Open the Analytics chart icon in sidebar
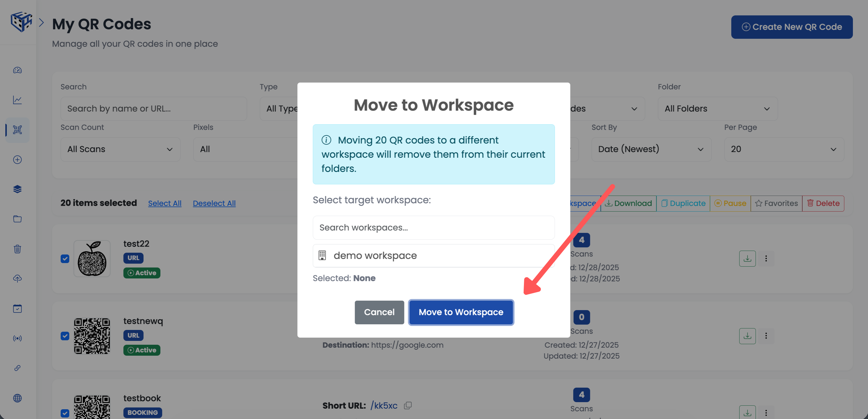 (17, 100)
